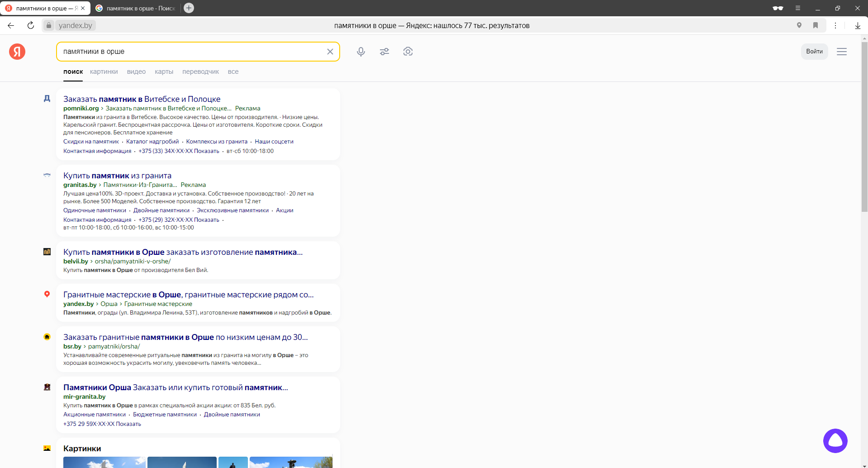Click the 'Акции' sitelink
Screen dimensions: 868x468
coord(285,210)
